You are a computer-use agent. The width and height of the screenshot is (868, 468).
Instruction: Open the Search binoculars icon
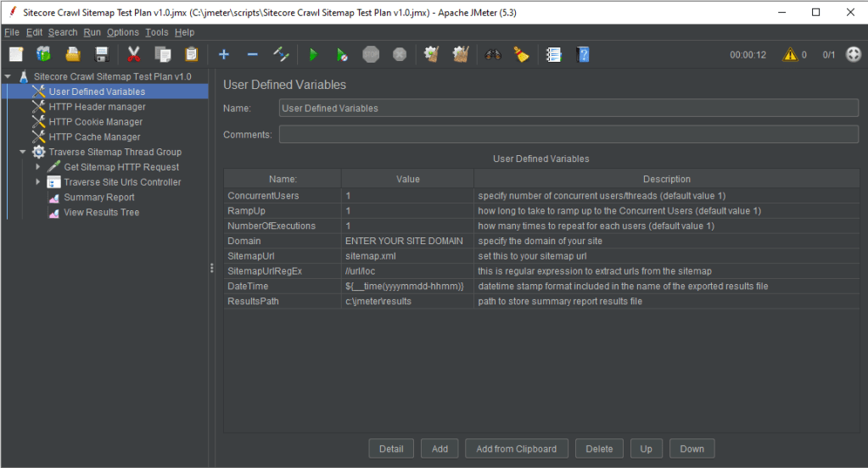click(x=493, y=54)
